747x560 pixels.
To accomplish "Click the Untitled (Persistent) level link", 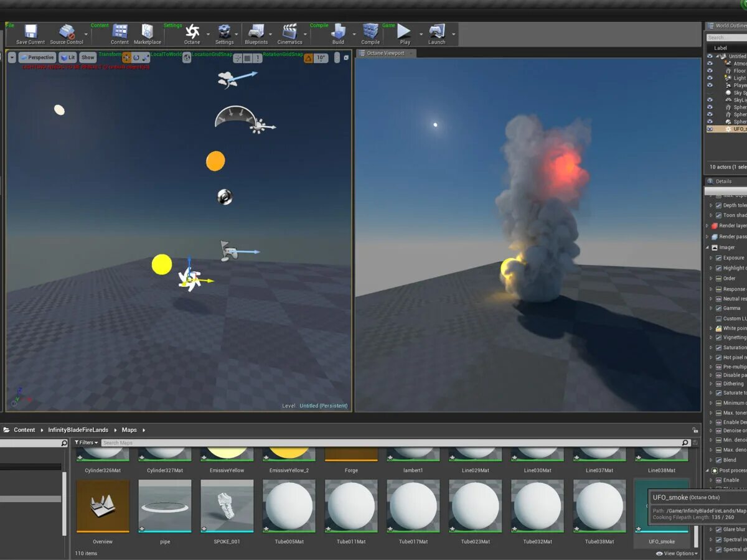I will (324, 406).
